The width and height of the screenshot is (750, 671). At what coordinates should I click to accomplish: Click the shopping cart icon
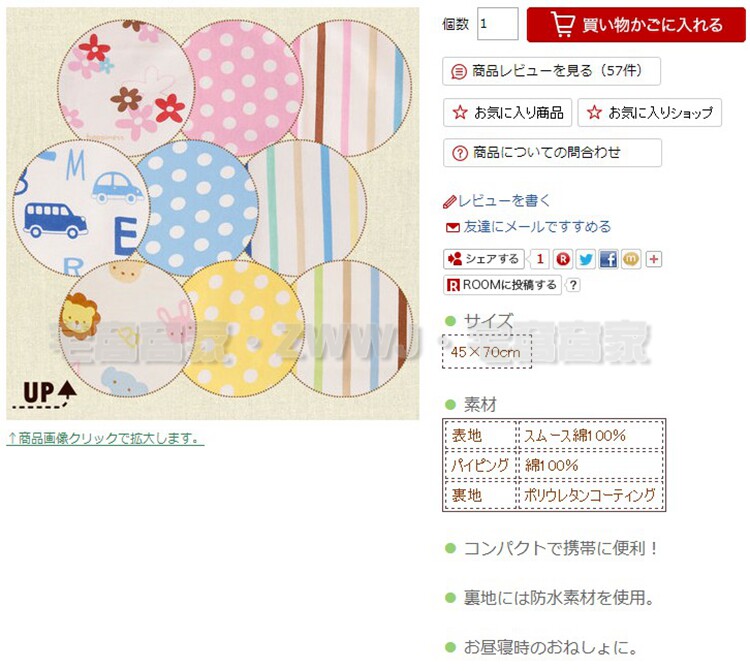(x=563, y=24)
